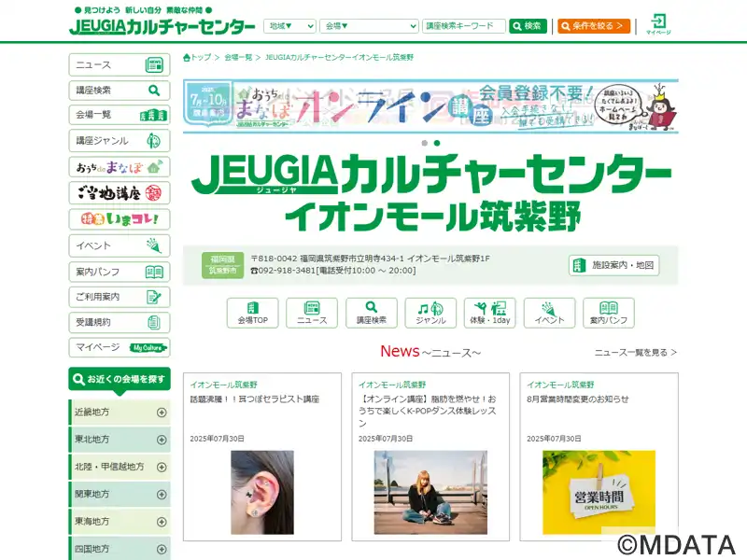
Task: Expand the 東北地方 region
Action: (x=120, y=440)
